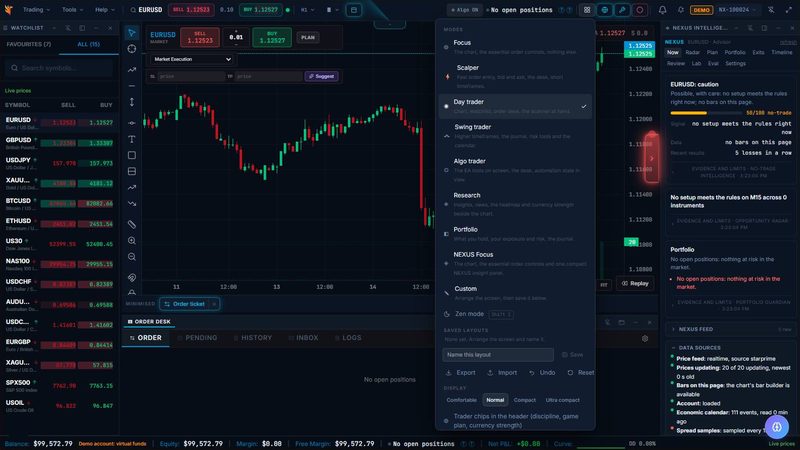This screenshot has width=800, height=450.
Task: Open the NX-100024 account dropdown
Action: point(737,10)
